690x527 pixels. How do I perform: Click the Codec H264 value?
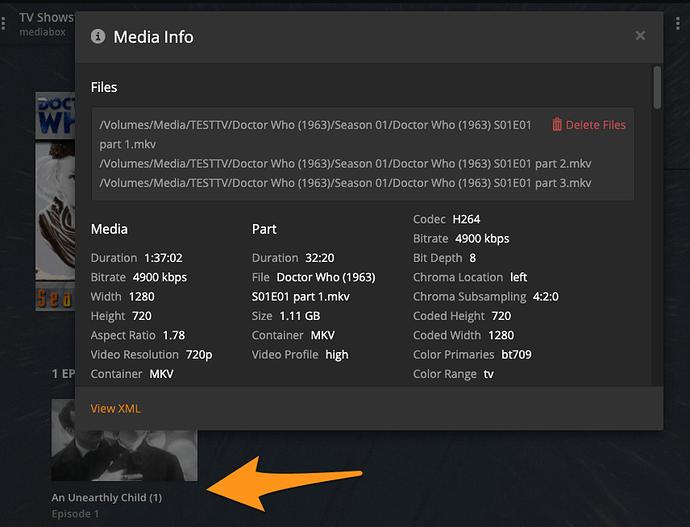click(468, 219)
